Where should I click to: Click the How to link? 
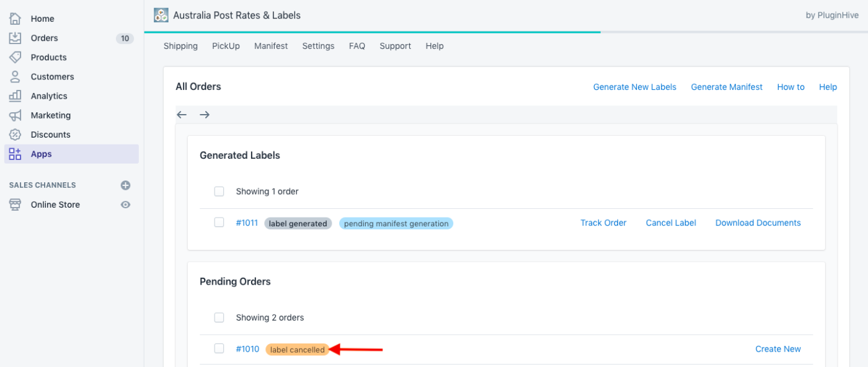pos(790,87)
